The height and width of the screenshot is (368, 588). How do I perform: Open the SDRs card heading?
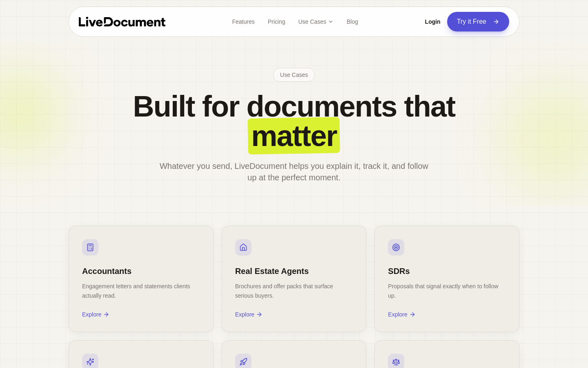tap(399, 271)
